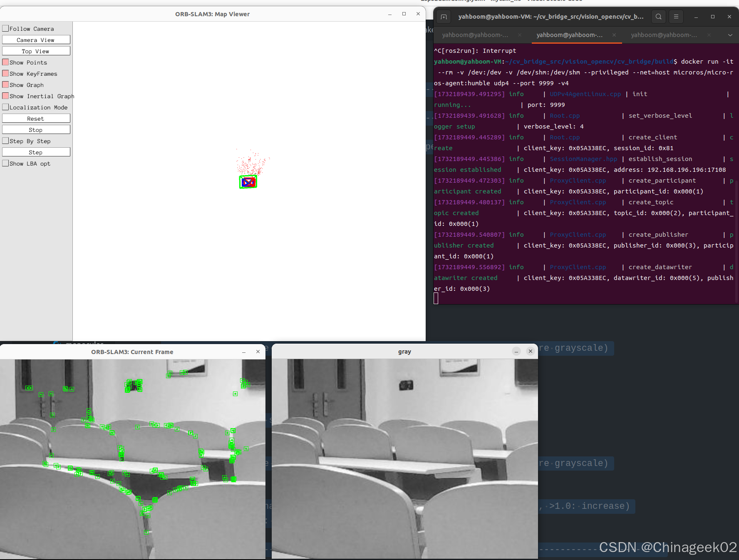Disable the Show Graph option

(5, 84)
